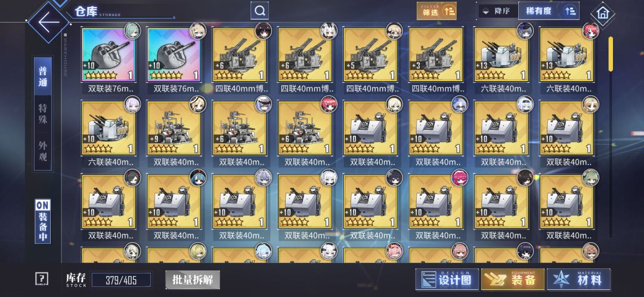Open the 稀有度 sort criteria selector
This screenshot has height=297, width=644.
coord(539,11)
